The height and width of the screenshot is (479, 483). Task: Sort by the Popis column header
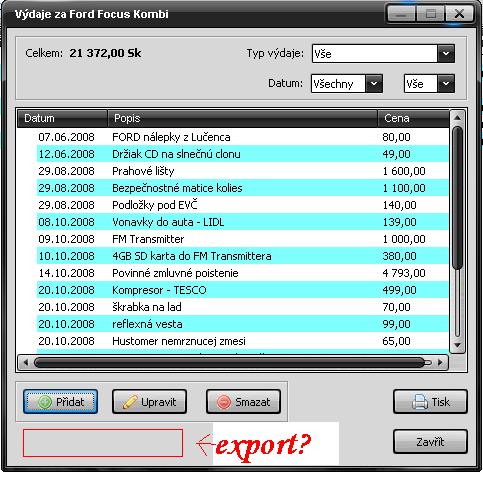243,118
